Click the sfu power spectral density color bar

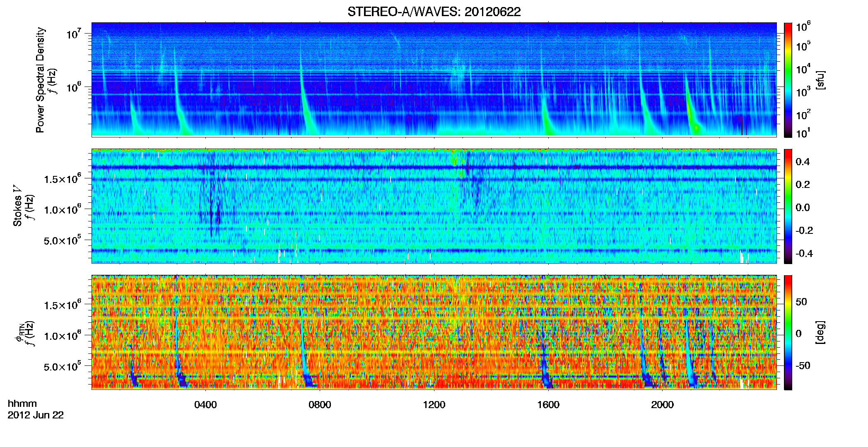pos(788,80)
